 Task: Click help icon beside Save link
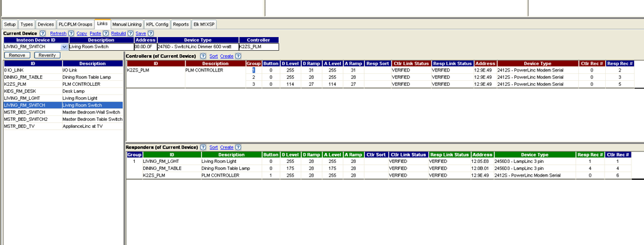(151, 33)
